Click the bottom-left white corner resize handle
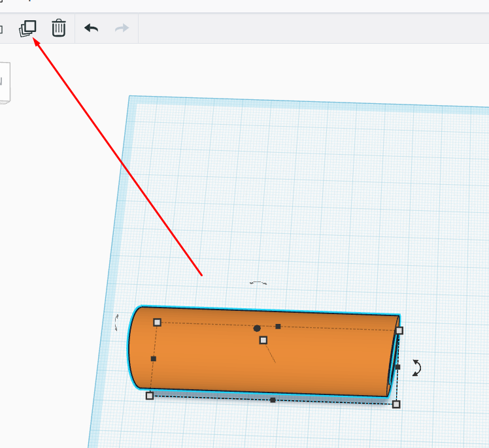The height and width of the screenshot is (448, 489). tap(150, 396)
